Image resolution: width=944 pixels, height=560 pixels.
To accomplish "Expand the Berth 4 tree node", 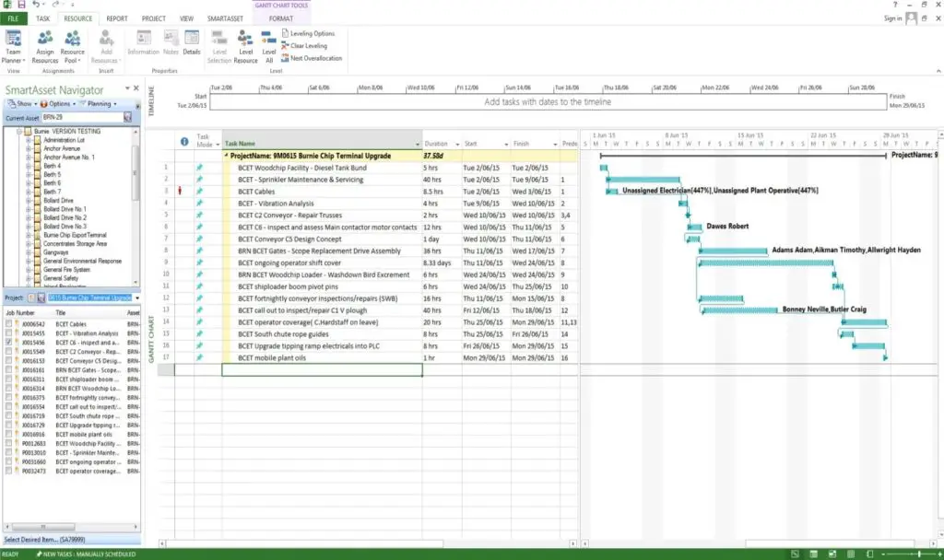I will 29,166.
